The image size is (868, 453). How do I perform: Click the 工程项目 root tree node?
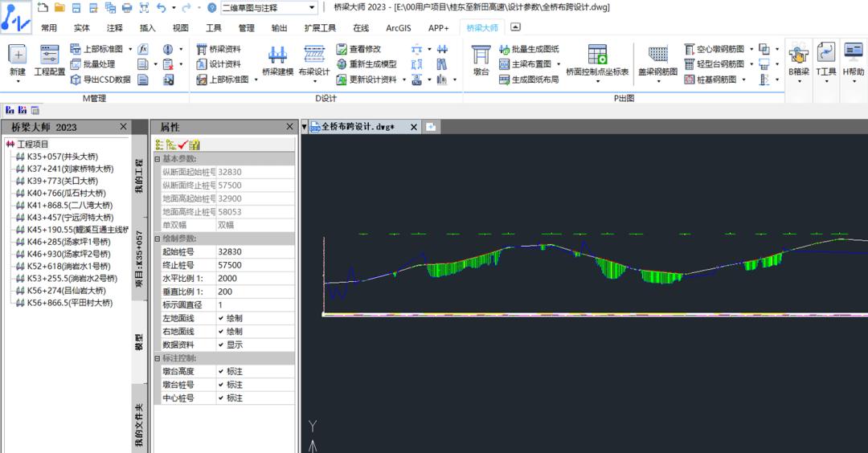tap(33, 144)
